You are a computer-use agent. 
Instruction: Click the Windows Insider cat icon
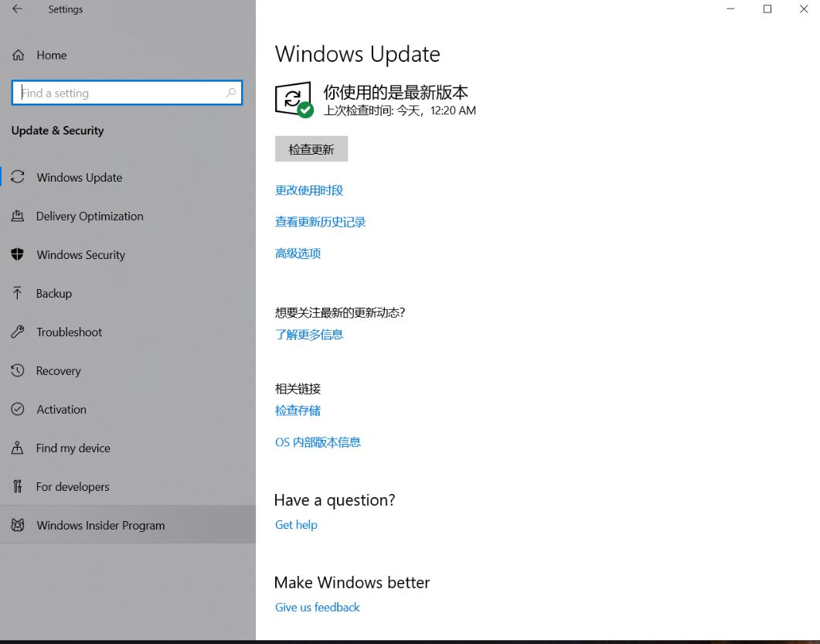pyautogui.click(x=18, y=525)
